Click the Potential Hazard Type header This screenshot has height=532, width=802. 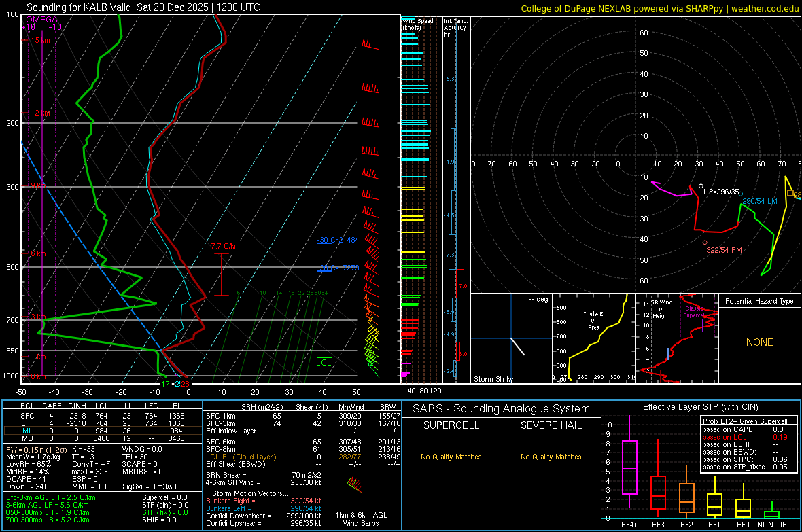click(759, 301)
